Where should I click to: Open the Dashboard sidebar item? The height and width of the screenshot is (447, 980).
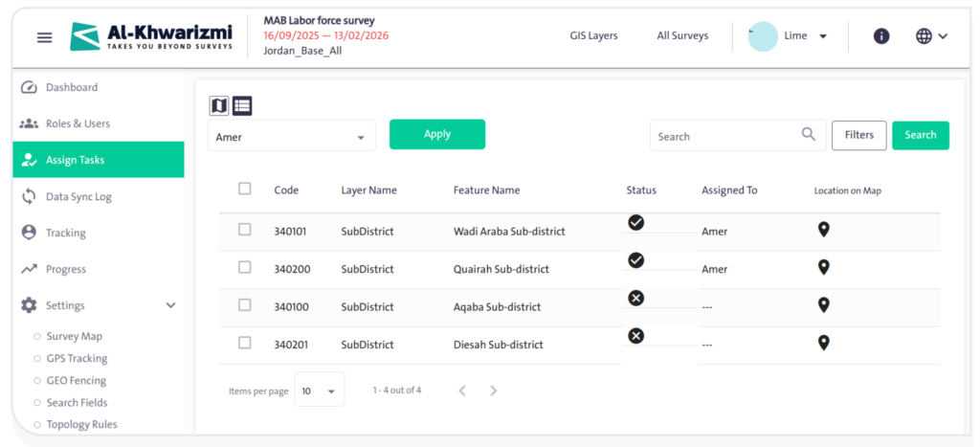coord(72,87)
